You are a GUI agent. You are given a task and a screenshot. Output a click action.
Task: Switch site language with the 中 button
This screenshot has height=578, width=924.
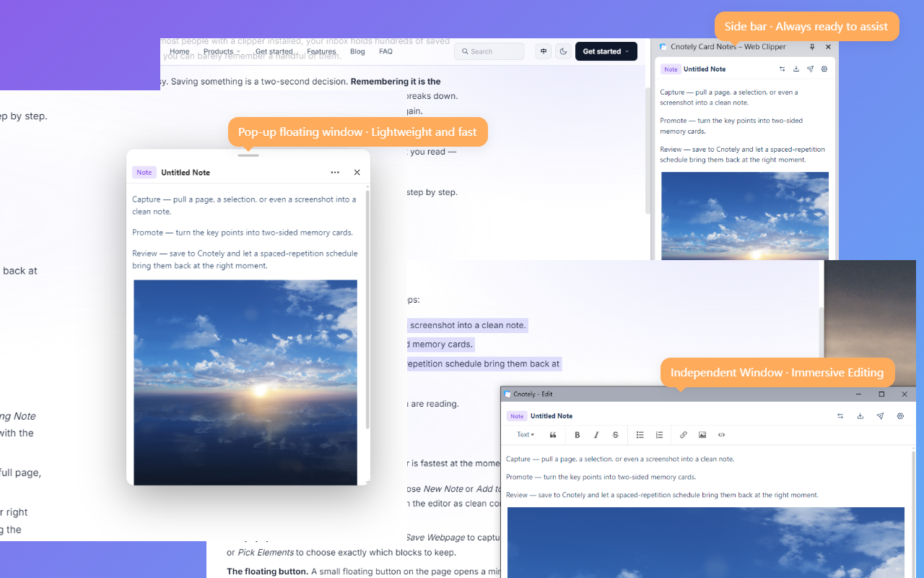(543, 51)
